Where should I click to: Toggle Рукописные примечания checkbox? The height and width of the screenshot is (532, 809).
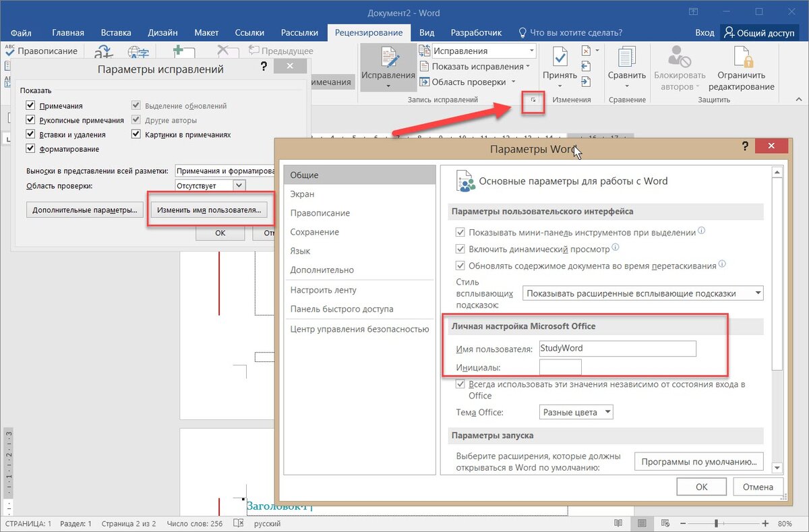click(x=30, y=120)
